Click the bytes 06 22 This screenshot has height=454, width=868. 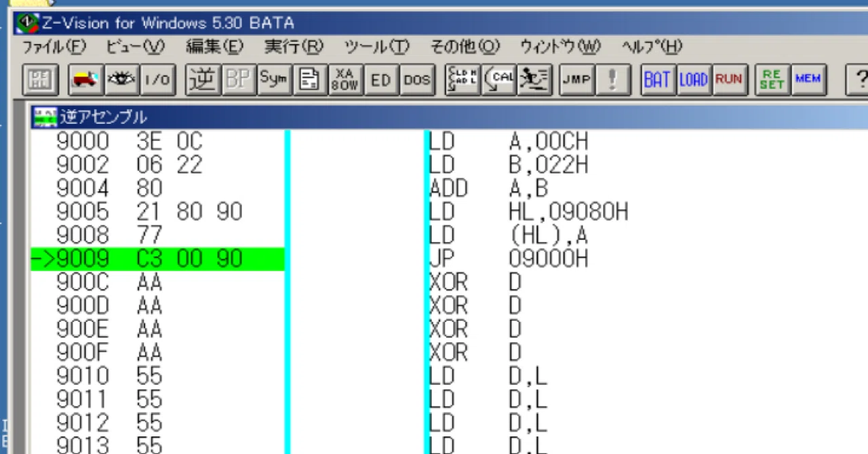coord(170,165)
